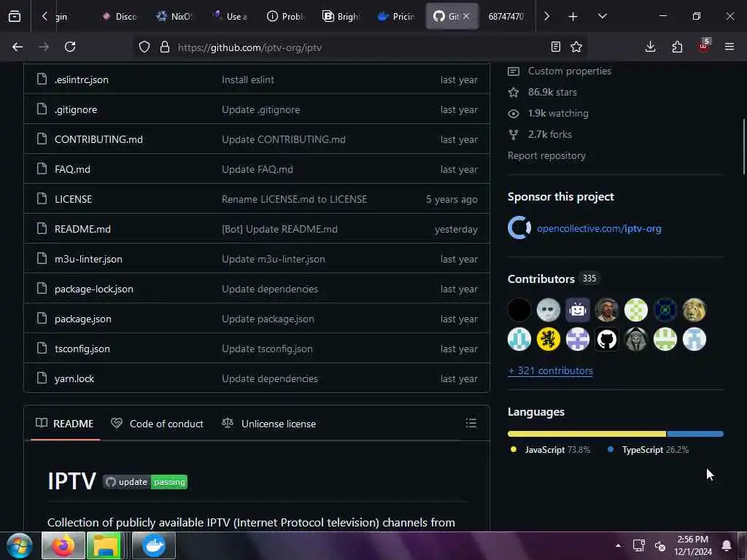Viewport: 747px width, 560px height.
Task: Click the robot bot contributor avatar
Action: point(578,310)
